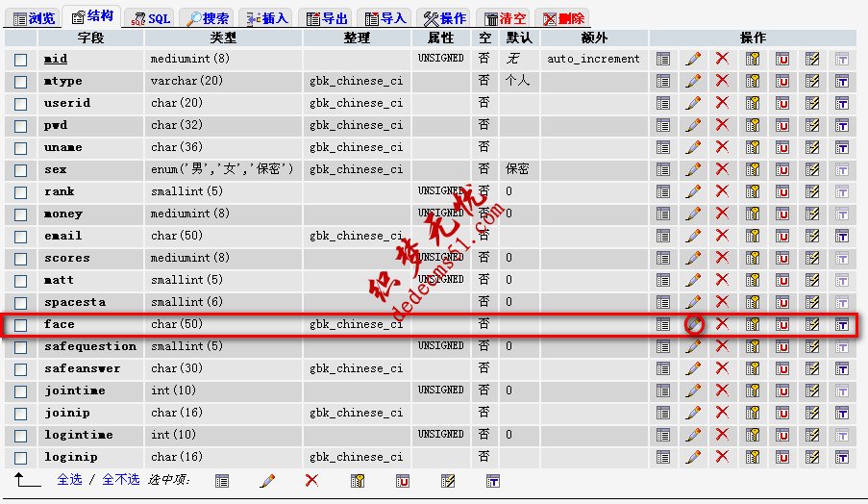868x504 pixels.
Task: Set primary key on joinip field
Action: (x=753, y=414)
